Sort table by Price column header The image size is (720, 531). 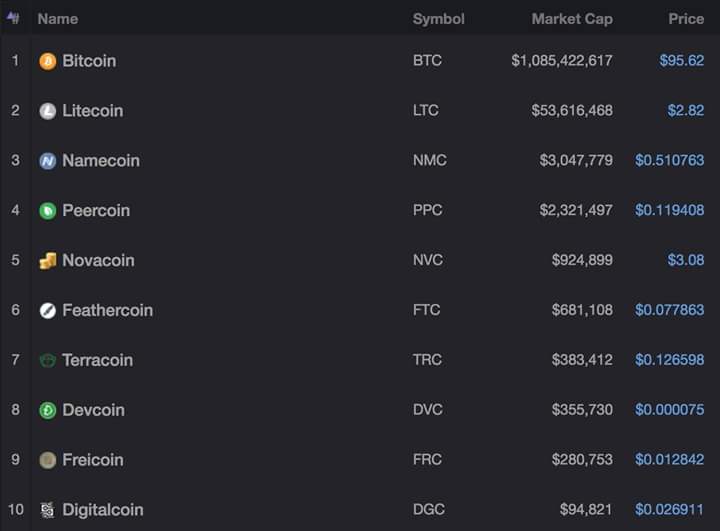(x=686, y=19)
